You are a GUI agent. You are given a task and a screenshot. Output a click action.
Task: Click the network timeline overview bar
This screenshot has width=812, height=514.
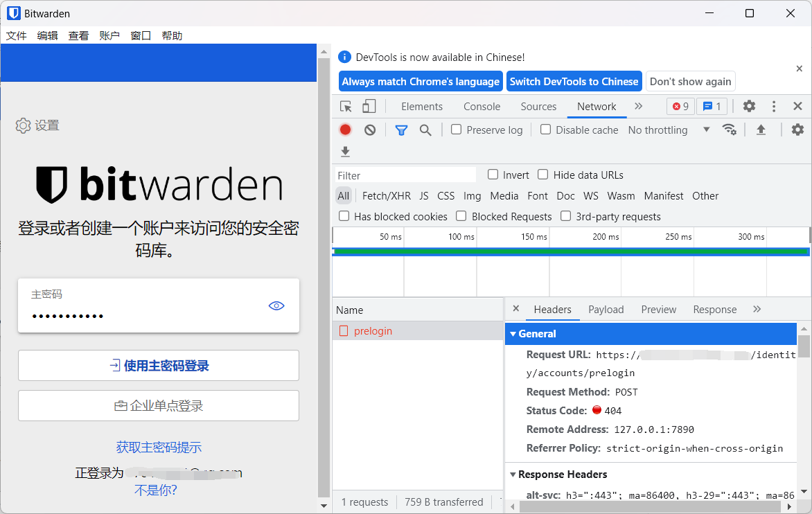tap(571, 251)
